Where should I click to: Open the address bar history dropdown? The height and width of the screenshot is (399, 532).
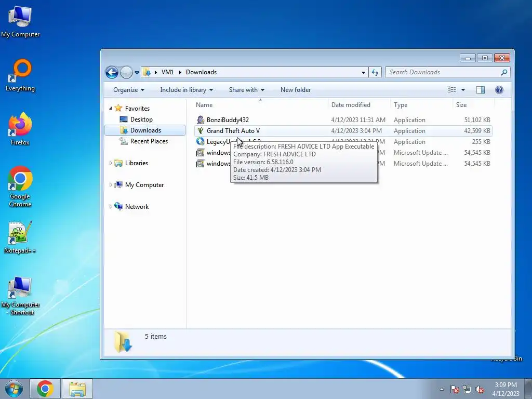click(363, 72)
